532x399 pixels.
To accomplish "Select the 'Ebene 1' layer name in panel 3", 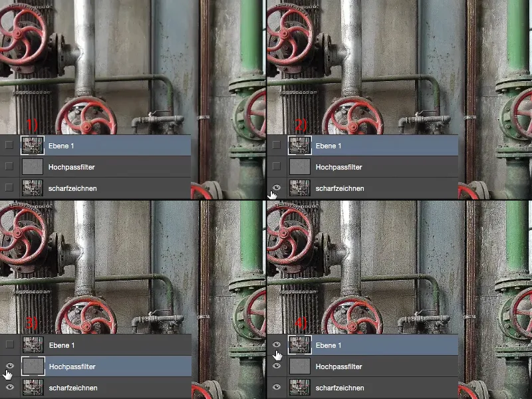I will [62, 345].
